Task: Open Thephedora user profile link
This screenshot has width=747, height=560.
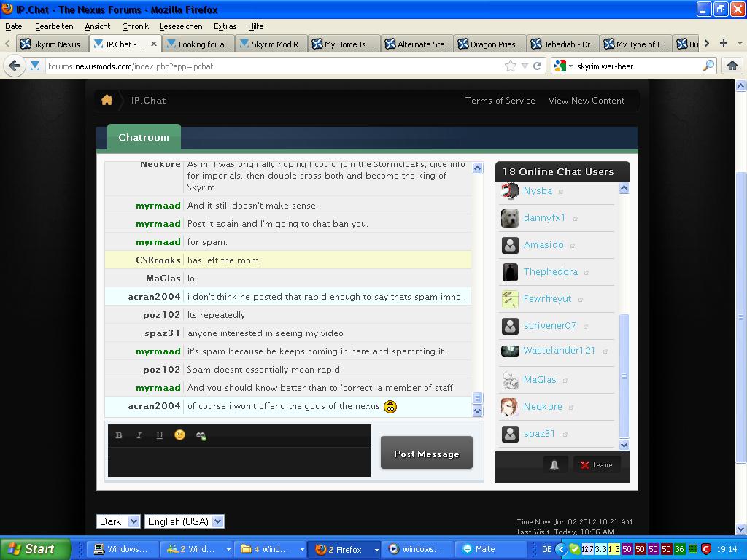Action: coord(550,271)
